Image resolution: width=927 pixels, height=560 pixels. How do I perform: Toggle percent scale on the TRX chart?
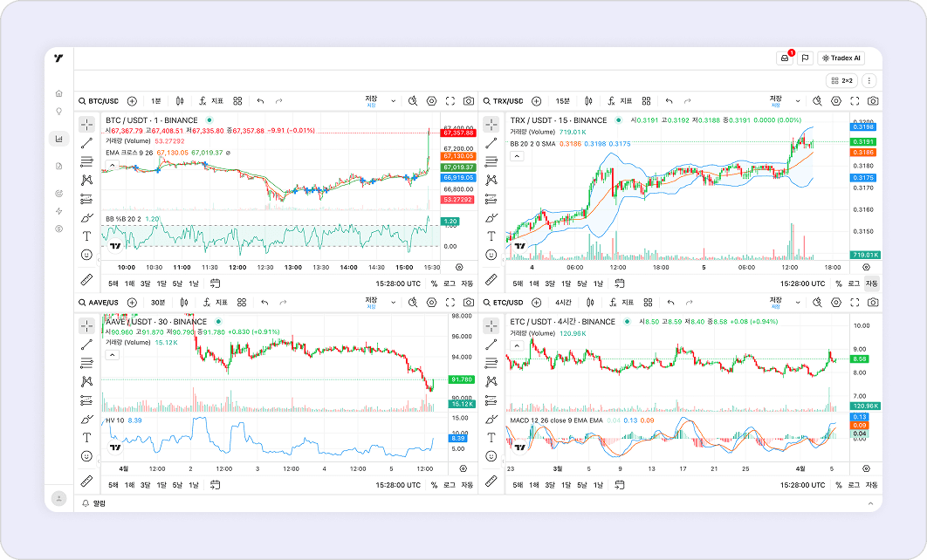tap(838, 283)
